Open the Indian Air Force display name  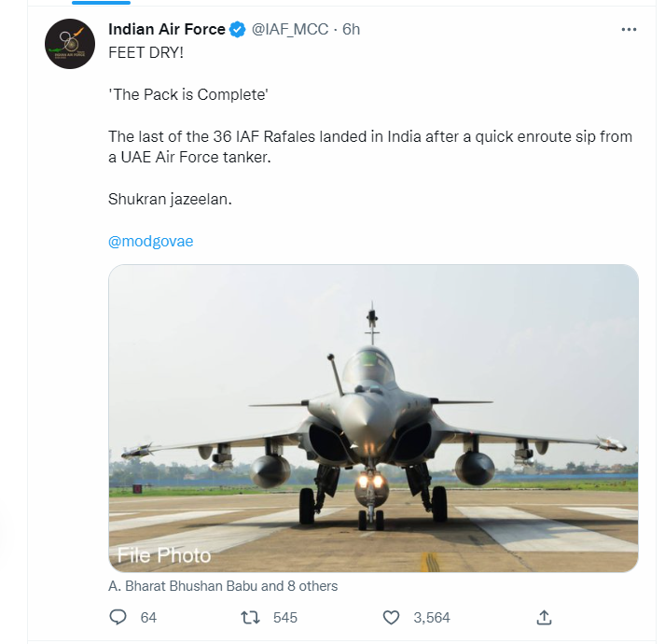click(167, 30)
